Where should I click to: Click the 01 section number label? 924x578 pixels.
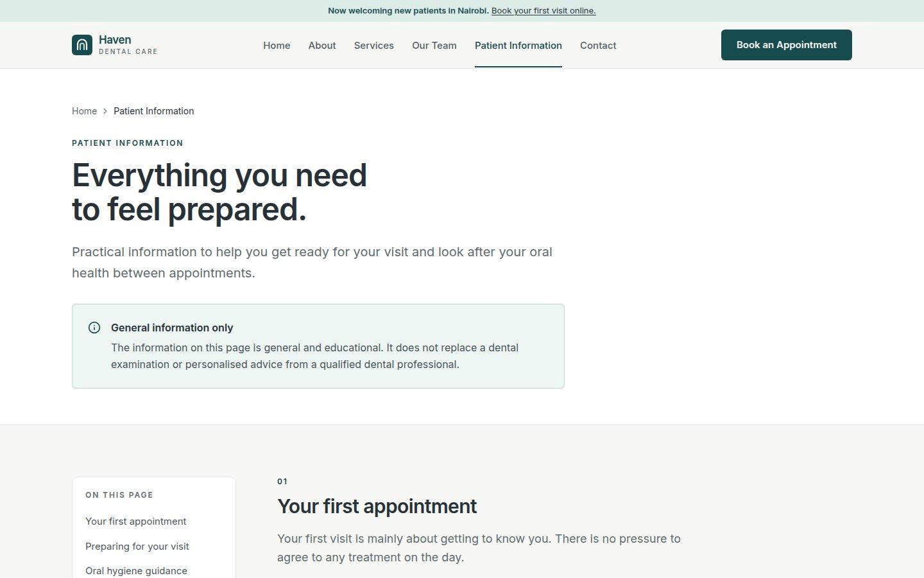pyautogui.click(x=282, y=482)
